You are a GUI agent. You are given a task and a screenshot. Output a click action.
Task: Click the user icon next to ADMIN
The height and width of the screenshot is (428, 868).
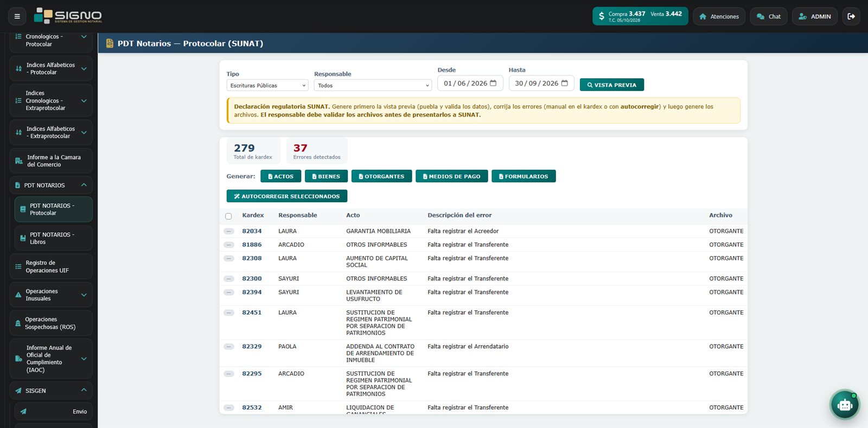pos(802,16)
